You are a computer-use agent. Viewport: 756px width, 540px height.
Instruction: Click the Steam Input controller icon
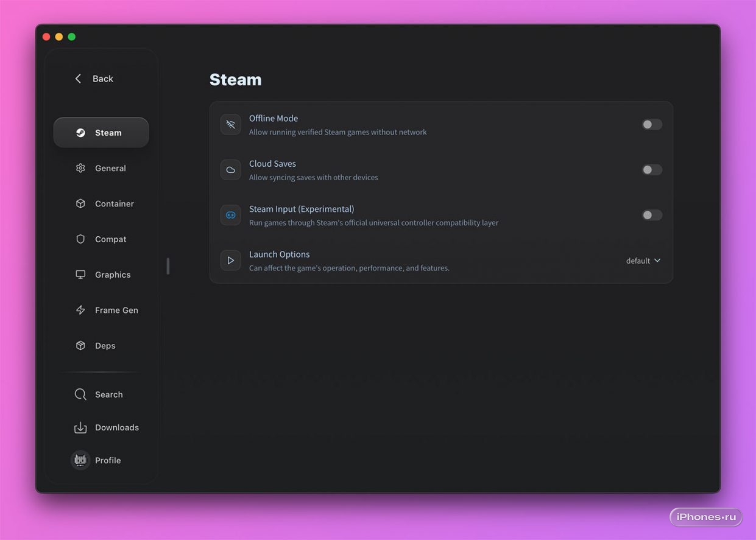point(230,215)
